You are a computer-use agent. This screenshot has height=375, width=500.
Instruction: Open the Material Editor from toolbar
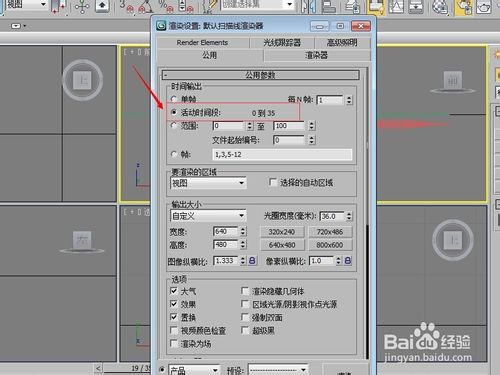pos(440,7)
